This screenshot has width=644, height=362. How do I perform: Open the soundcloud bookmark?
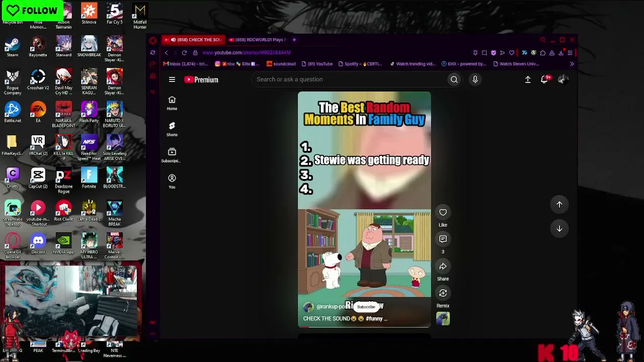point(281,64)
